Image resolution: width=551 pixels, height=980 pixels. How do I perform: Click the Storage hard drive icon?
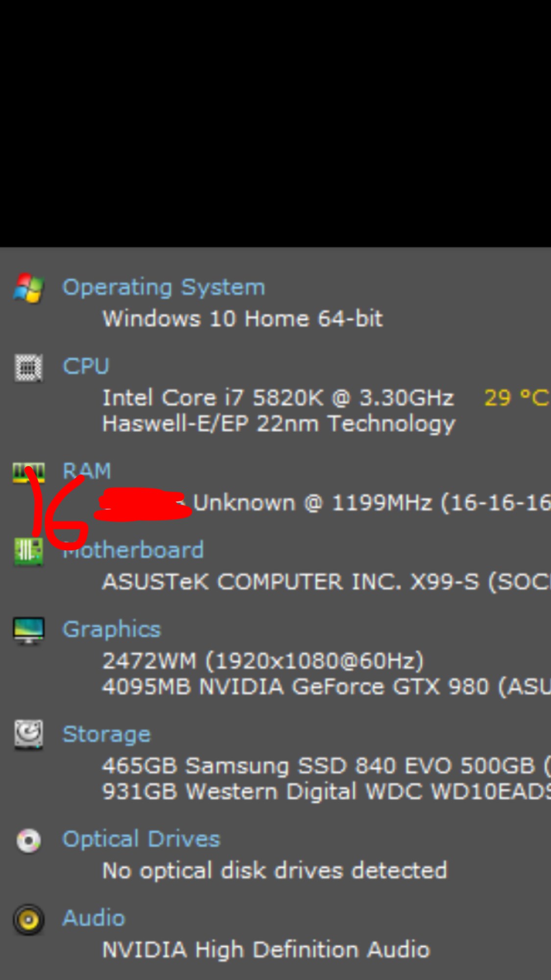click(x=28, y=735)
